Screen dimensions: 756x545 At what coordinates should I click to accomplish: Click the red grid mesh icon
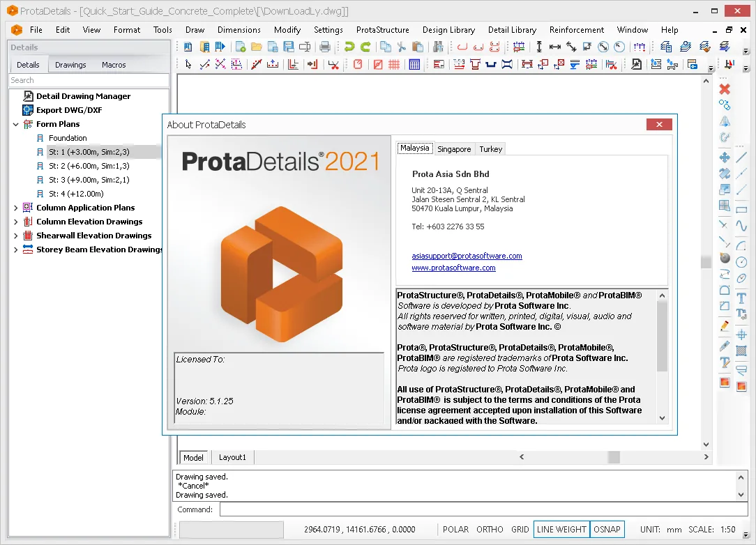click(x=394, y=64)
